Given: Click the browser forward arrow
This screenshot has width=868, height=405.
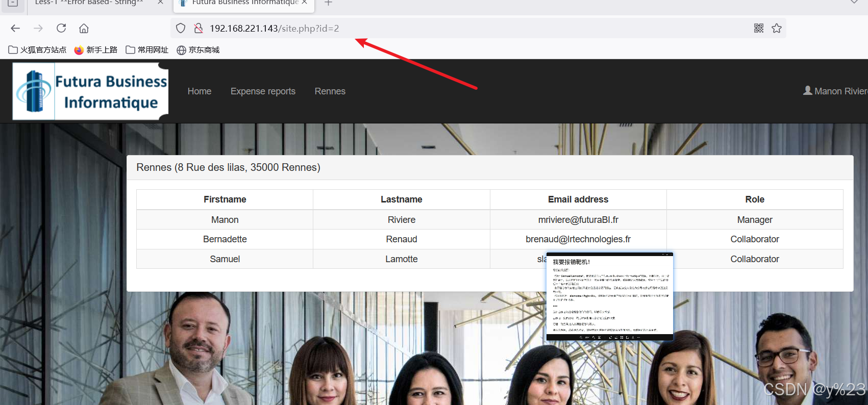Looking at the screenshot, I should click(x=38, y=28).
